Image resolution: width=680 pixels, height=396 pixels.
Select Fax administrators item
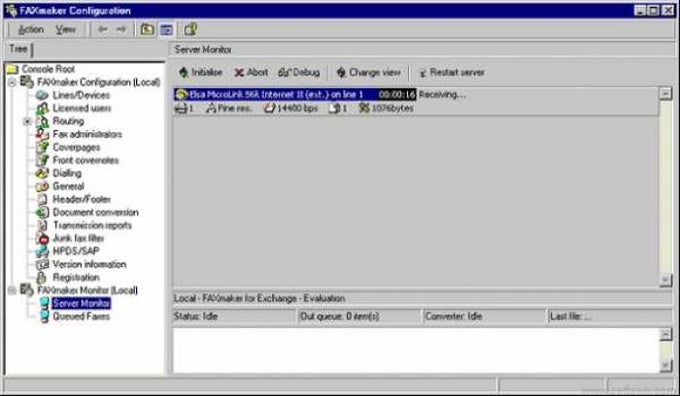pyautogui.click(x=87, y=134)
